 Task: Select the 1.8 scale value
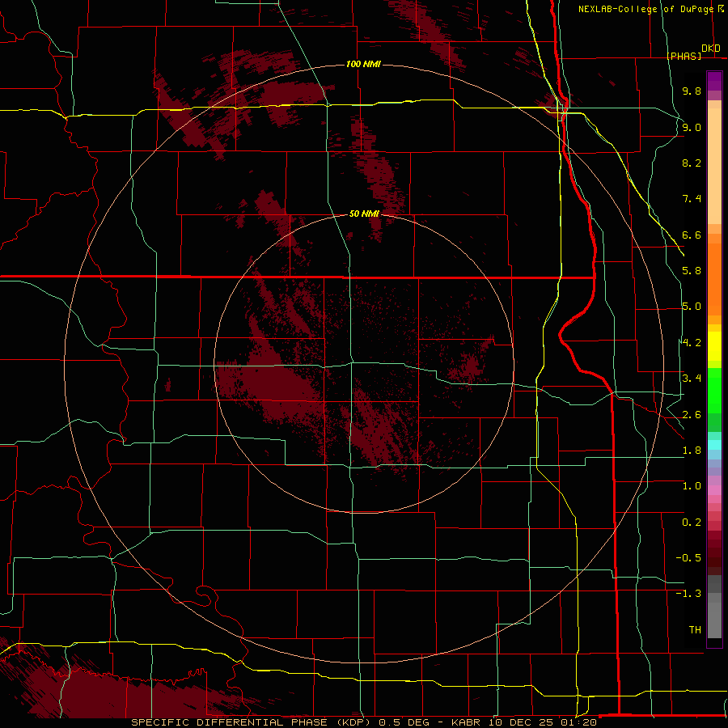(692, 451)
